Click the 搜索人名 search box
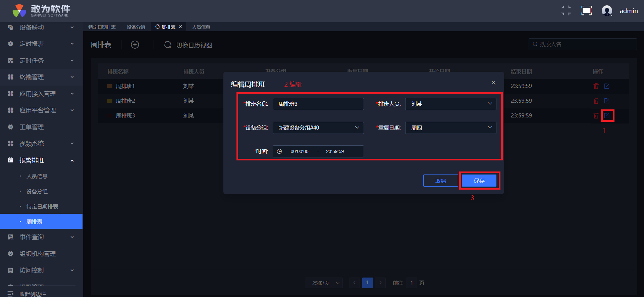This screenshot has width=644, height=297. (583, 44)
